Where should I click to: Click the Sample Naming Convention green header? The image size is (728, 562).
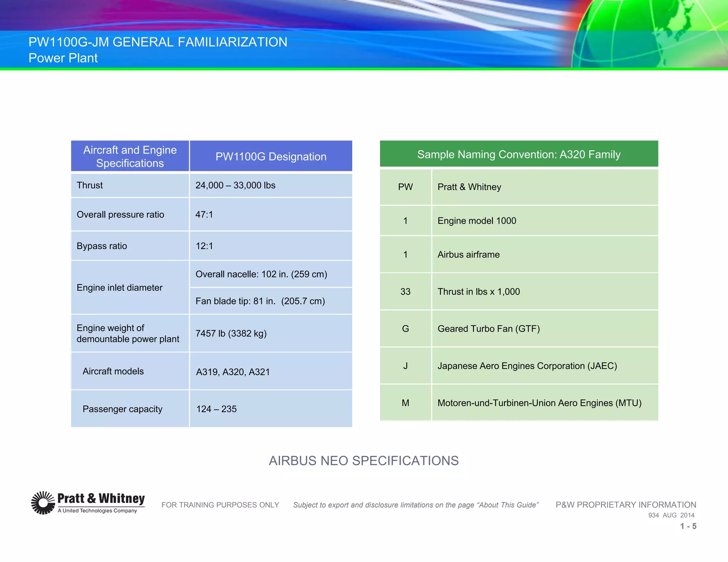(x=519, y=154)
